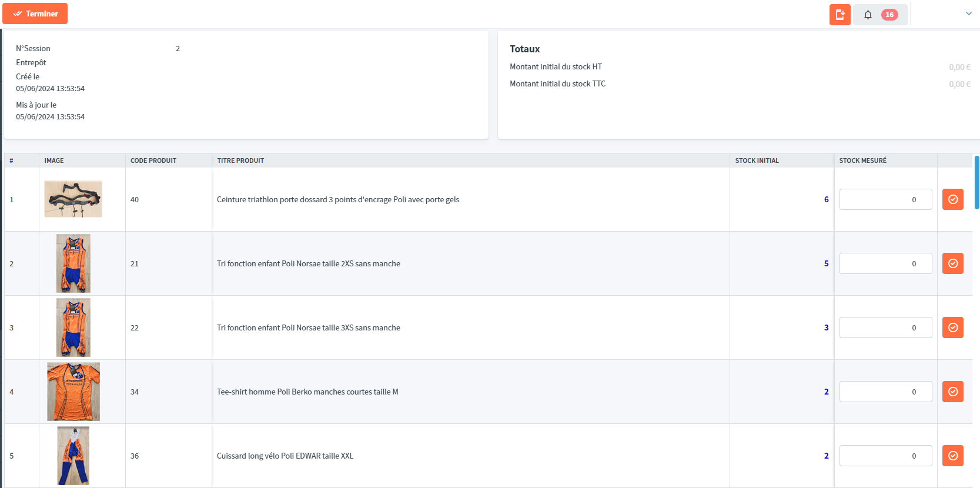Viewport: 980px width, 488px height.
Task: Expand the user menu chevron at top right
Action: [x=968, y=14]
